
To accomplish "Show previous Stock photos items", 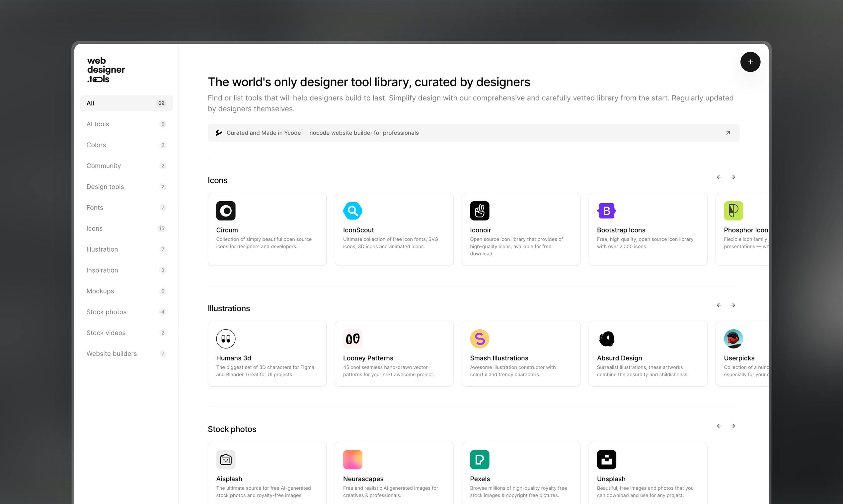I will pos(719,426).
